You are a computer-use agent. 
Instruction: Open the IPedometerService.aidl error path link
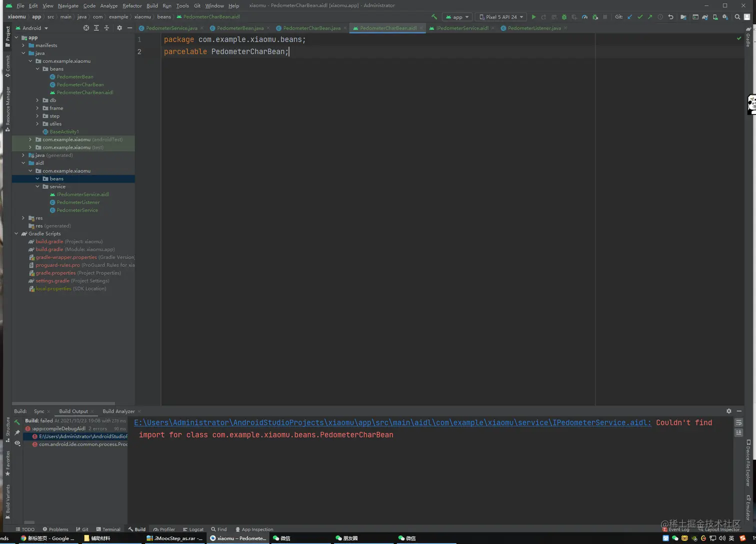(392, 422)
